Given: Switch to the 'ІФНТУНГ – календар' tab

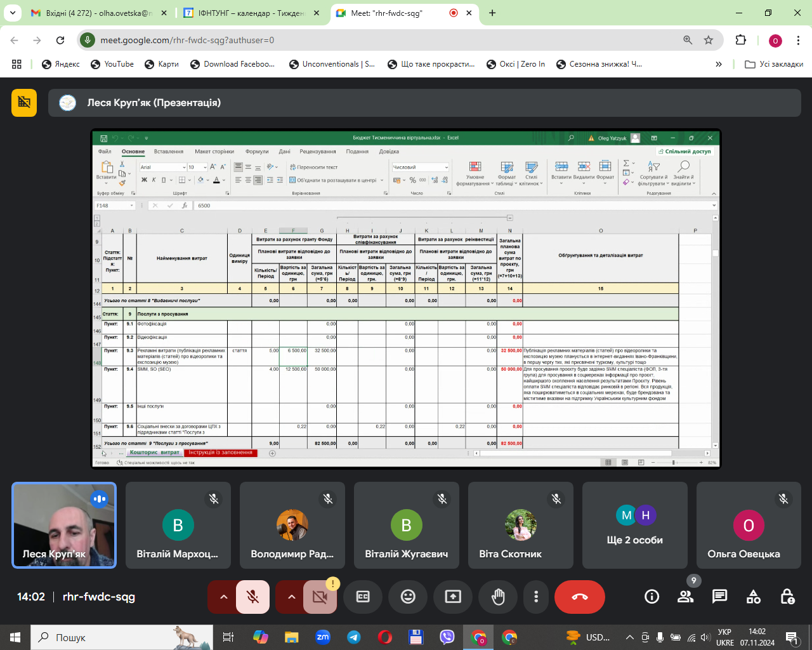Looking at the screenshot, I should click(251, 13).
